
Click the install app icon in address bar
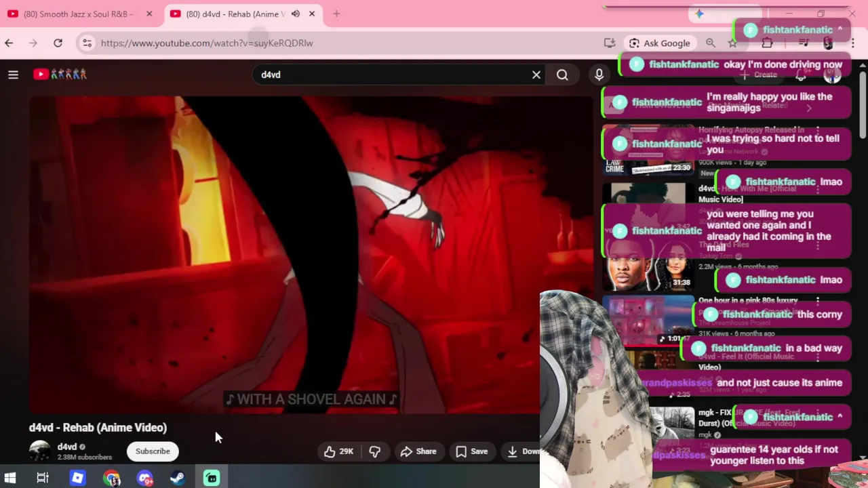pyautogui.click(x=610, y=43)
